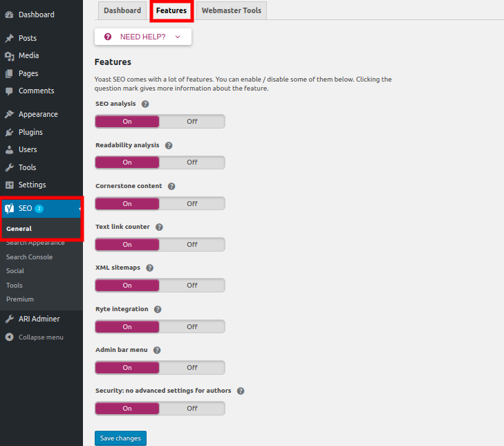Click the Yoast SEO logo icon
The image size is (504, 446).
[9, 208]
